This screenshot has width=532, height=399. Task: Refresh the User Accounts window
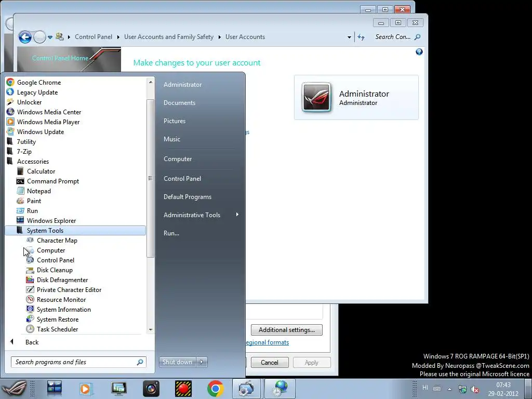click(x=361, y=37)
